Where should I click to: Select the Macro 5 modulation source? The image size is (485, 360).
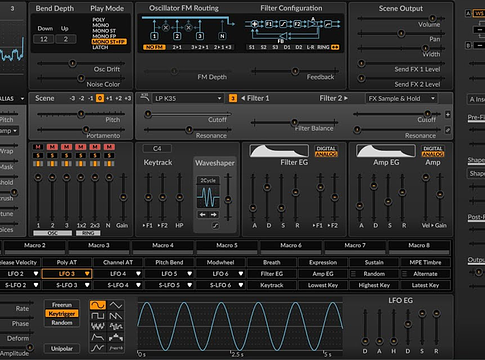point(227,245)
